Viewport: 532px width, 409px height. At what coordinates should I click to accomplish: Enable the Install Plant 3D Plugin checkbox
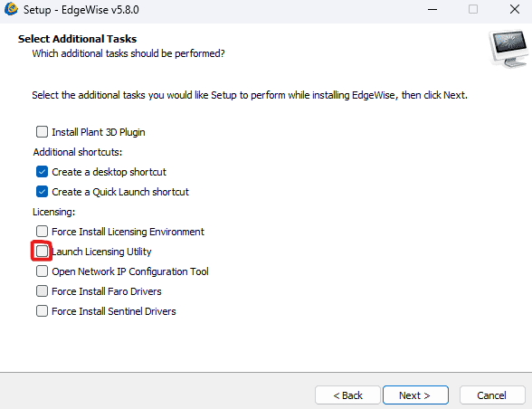click(42, 132)
